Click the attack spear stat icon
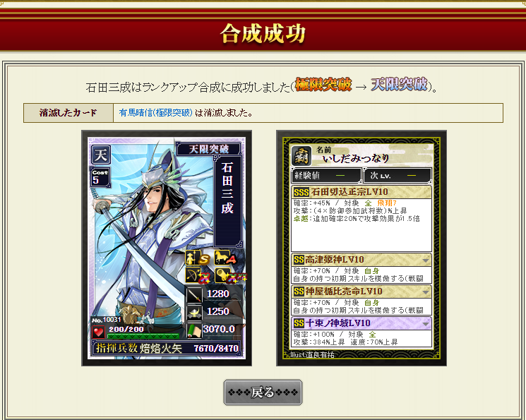 (194, 295)
